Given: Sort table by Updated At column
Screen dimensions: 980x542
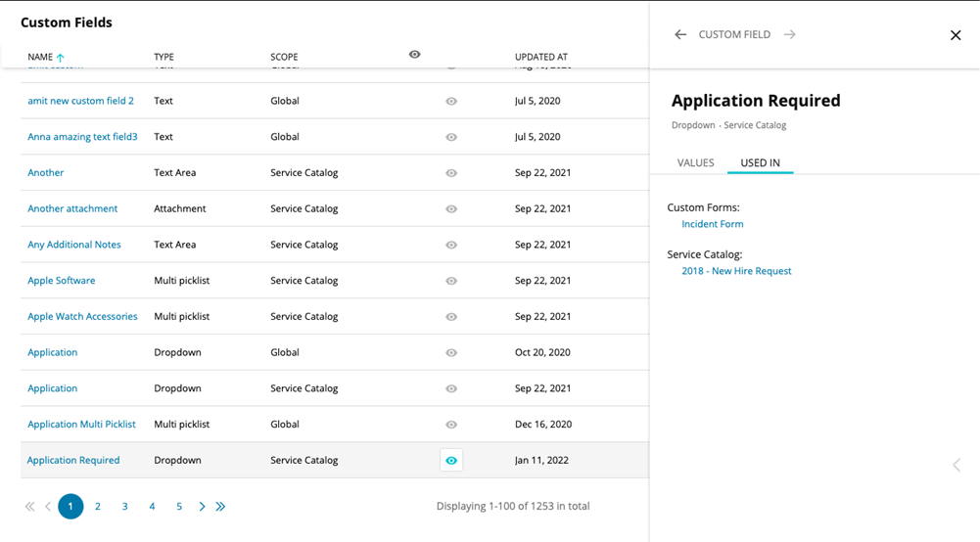Looking at the screenshot, I should click(x=540, y=58).
